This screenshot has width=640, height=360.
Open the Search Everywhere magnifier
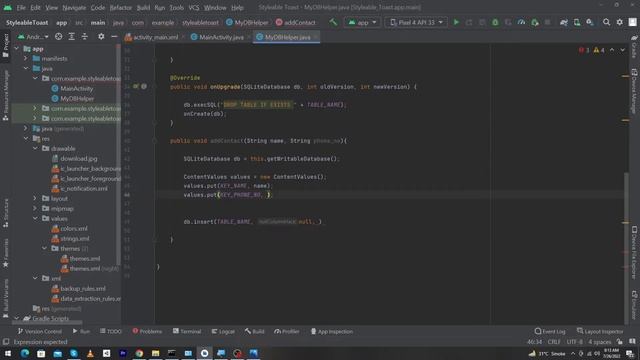tap(607, 22)
